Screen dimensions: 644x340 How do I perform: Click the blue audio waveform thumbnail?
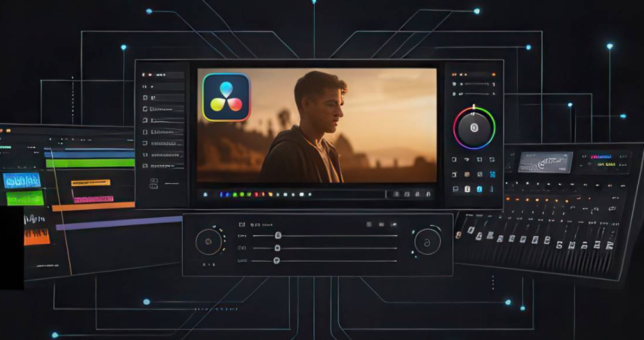tap(21, 180)
